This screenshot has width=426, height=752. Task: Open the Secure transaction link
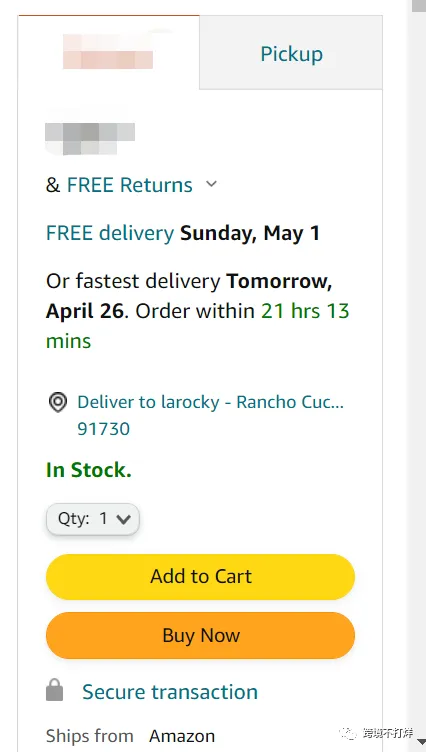click(170, 692)
